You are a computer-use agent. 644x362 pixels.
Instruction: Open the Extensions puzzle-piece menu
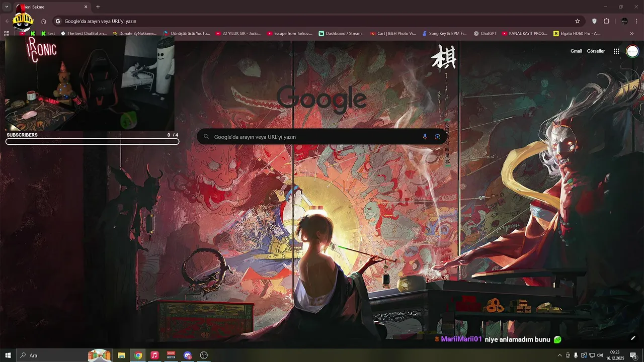606,21
